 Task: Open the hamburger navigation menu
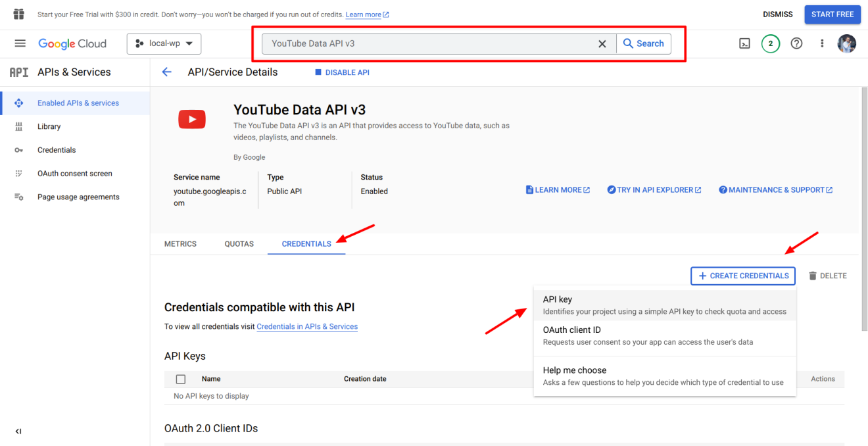click(x=20, y=43)
